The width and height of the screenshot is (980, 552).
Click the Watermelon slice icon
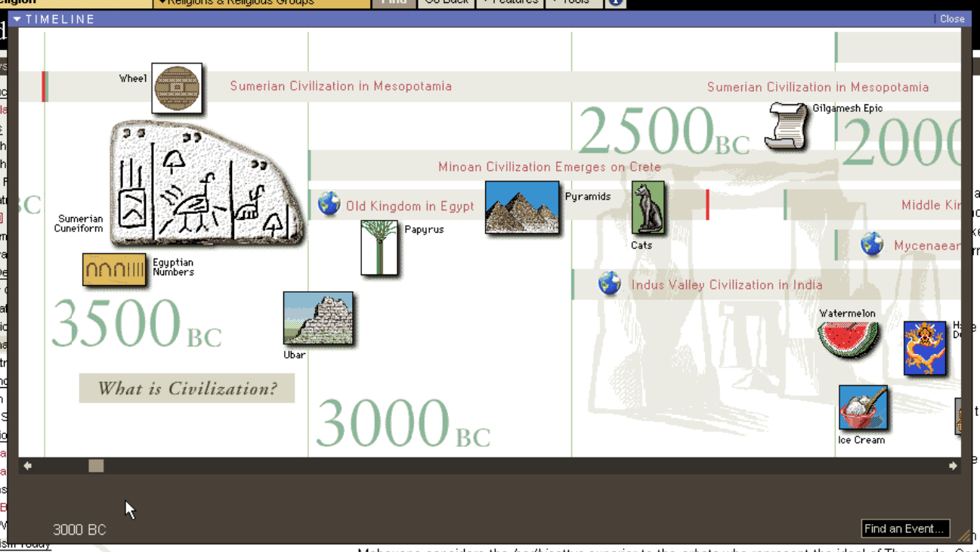point(849,340)
